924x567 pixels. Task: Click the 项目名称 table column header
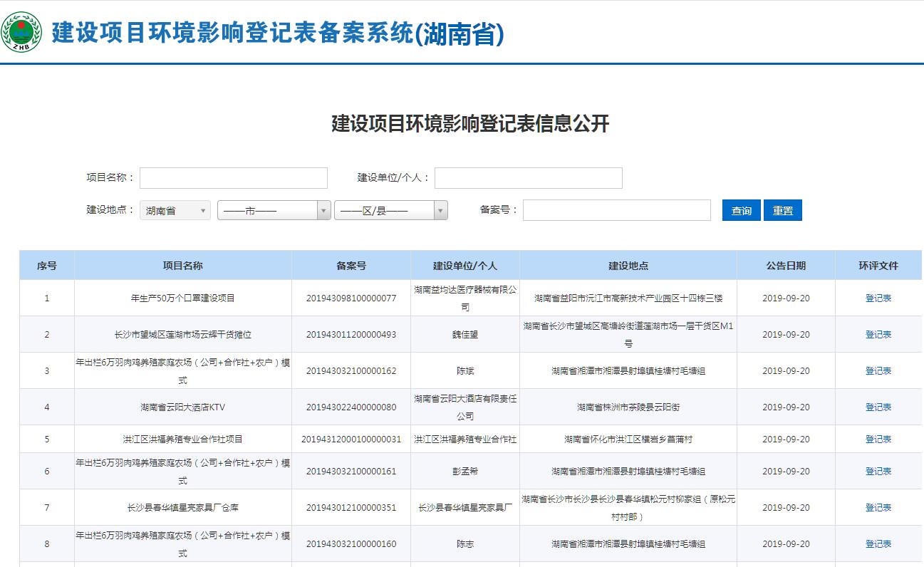click(x=182, y=266)
